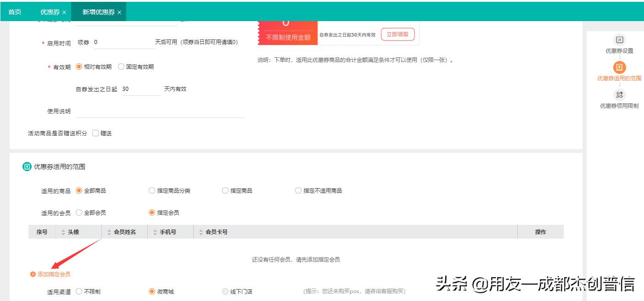
Task: Select 指定商品分类 product scope
Action: [151, 190]
